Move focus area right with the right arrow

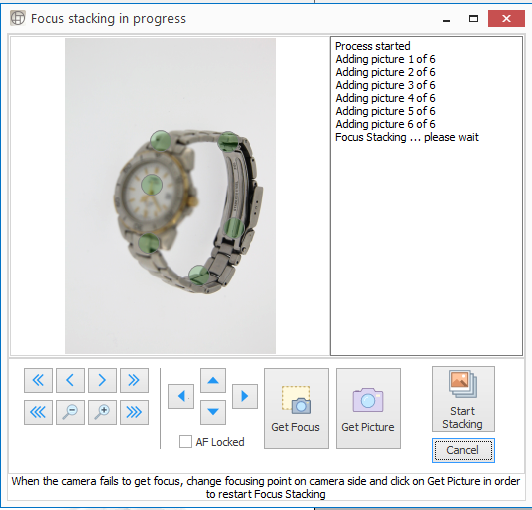pos(245,396)
